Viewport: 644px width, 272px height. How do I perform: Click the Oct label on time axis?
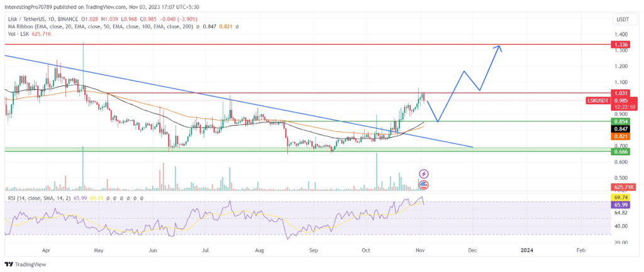365,249
